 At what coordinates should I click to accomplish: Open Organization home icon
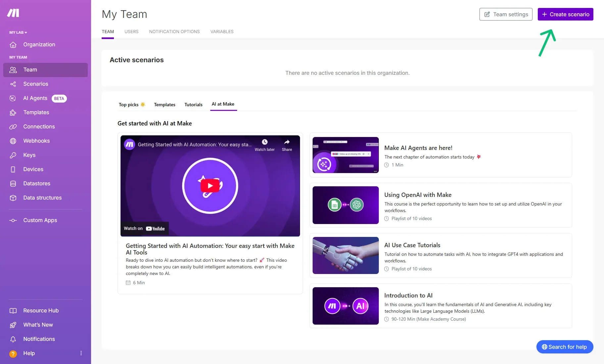[13, 45]
